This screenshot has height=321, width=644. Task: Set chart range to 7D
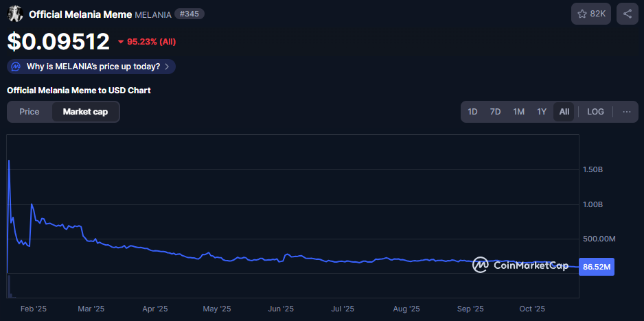coord(495,112)
